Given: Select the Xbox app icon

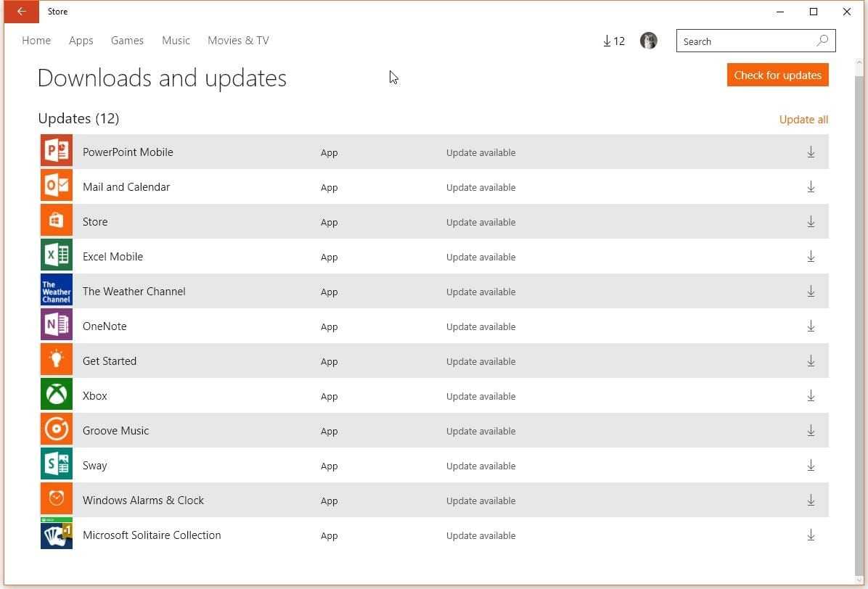Looking at the screenshot, I should [x=56, y=395].
